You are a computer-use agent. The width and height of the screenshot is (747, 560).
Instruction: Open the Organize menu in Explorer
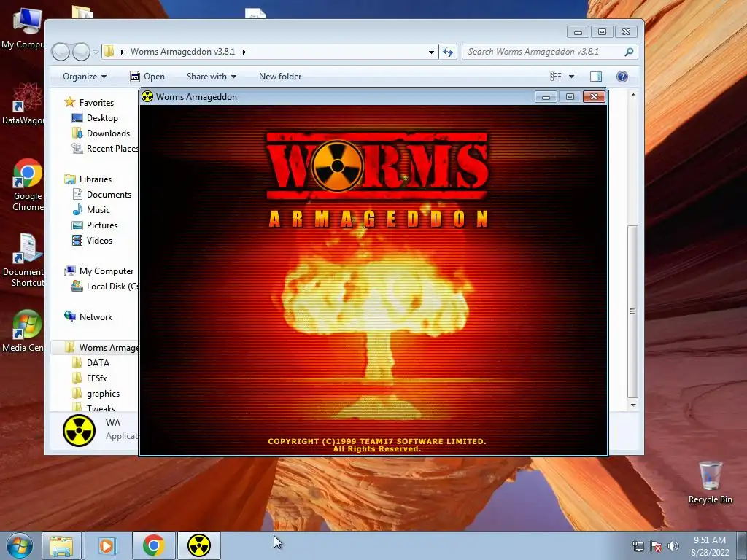[x=85, y=76]
